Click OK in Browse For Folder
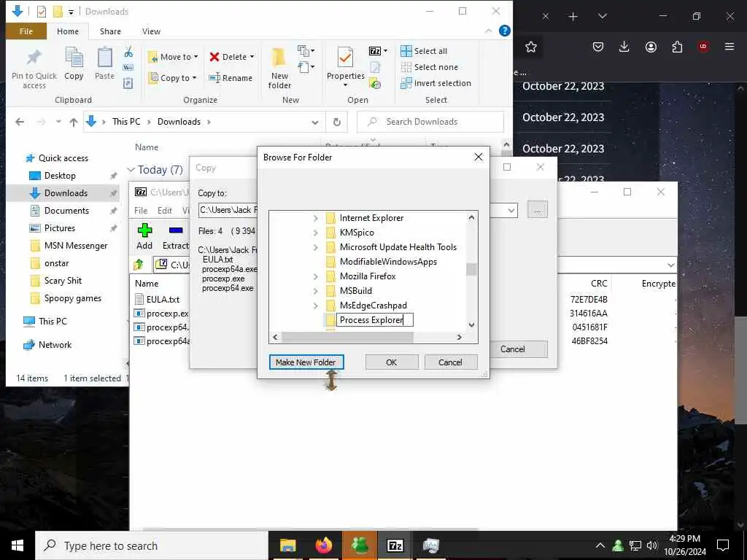 pos(392,362)
